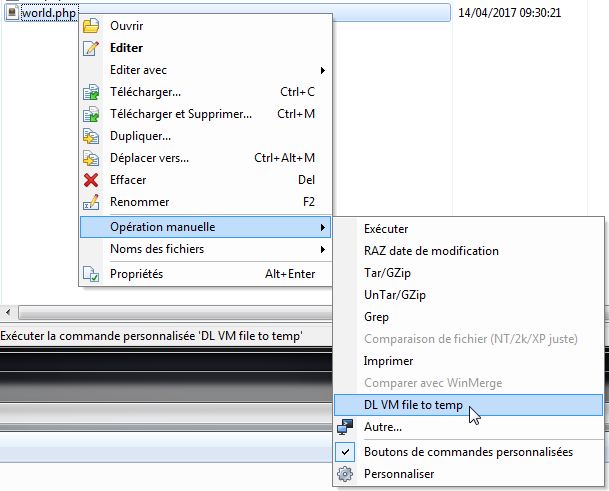The image size is (609, 491).
Task: Click the Télécharger et Supprimer icon
Action: (x=92, y=114)
